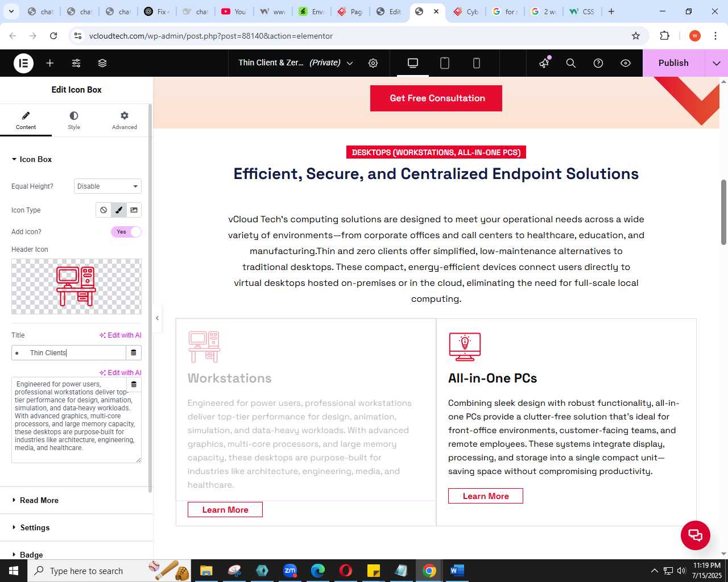Open the Equal Height dropdown
This screenshot has width=728, height=582.
click(107, 186)
